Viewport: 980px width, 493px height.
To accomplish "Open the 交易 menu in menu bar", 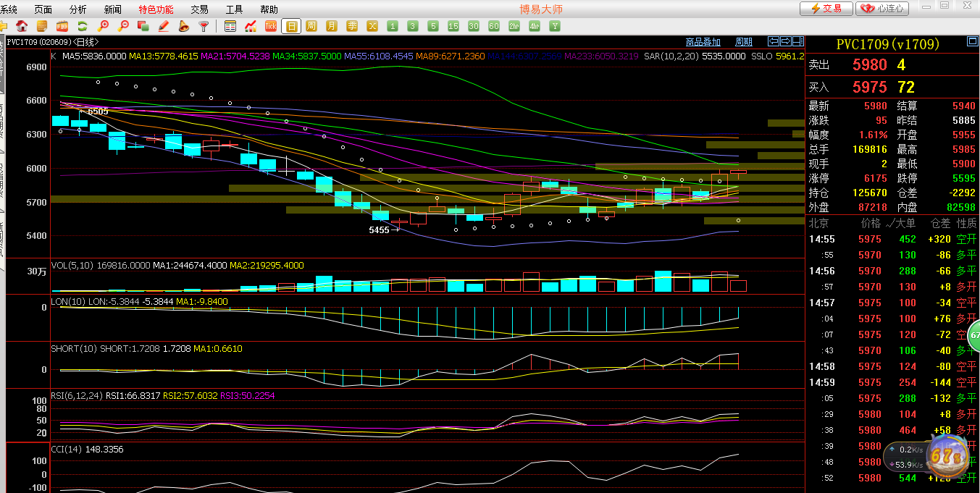I will click(x=200, y=9).
